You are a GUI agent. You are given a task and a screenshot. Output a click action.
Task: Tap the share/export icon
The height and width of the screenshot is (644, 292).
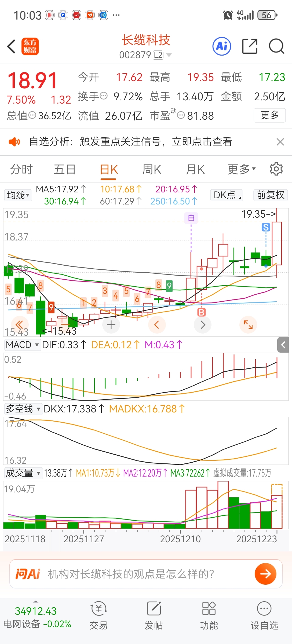point(250,46)
